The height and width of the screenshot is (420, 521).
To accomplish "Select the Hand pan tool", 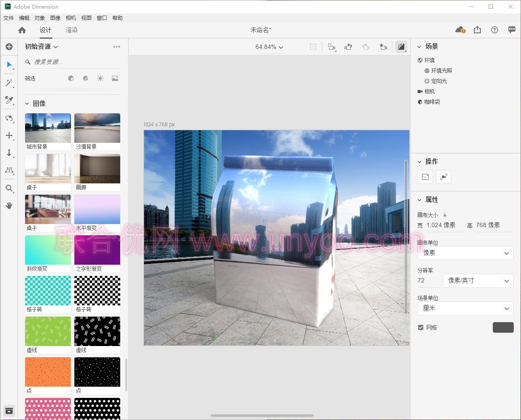I will 9,206.
